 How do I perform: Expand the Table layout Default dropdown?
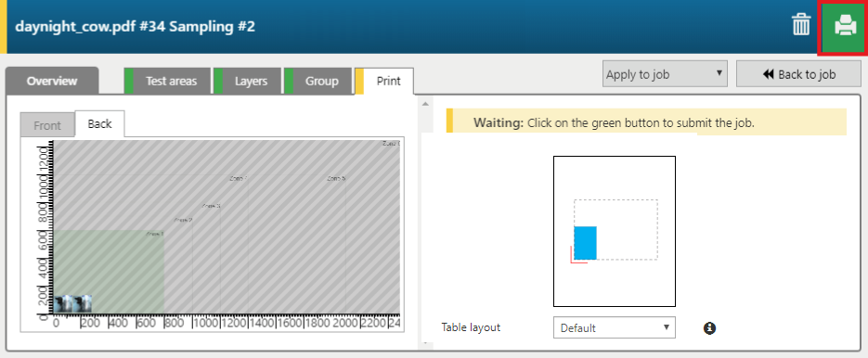point(614,328)
